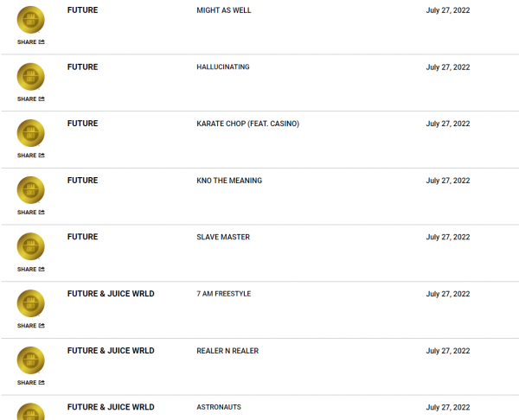Viewport: 519px width, 420px height.
Task: Click July 27, 2022 date on Realer N Realer row
Action: coord(448,351)
